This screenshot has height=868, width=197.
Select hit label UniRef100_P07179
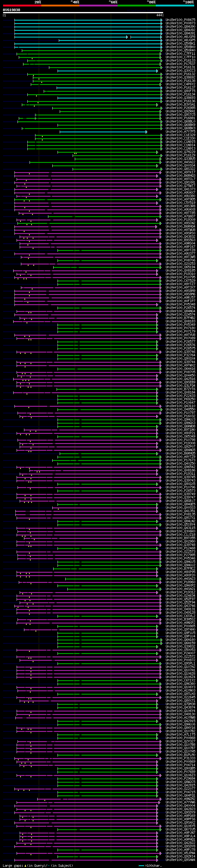point(180,332)
